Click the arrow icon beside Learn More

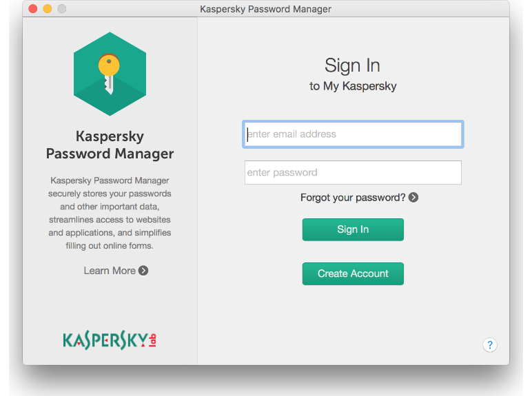143,271
